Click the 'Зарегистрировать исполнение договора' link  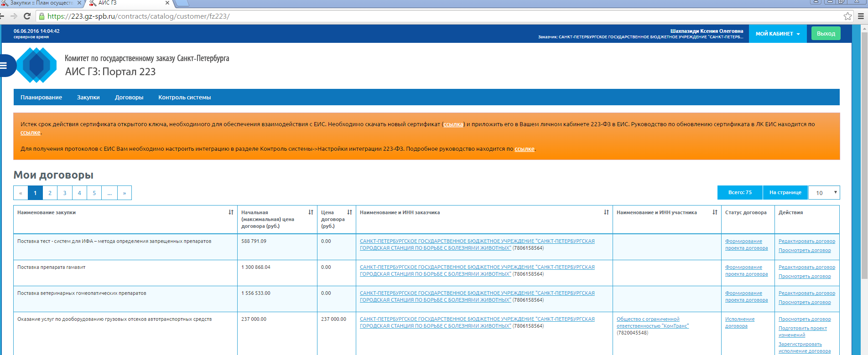tap(805, 348)
